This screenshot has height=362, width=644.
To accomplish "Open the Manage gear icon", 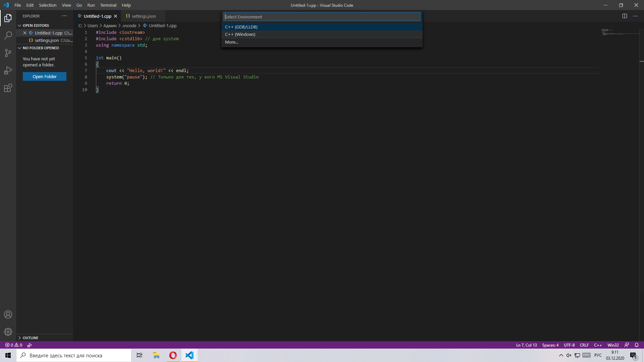I will [x=8, y=332].
